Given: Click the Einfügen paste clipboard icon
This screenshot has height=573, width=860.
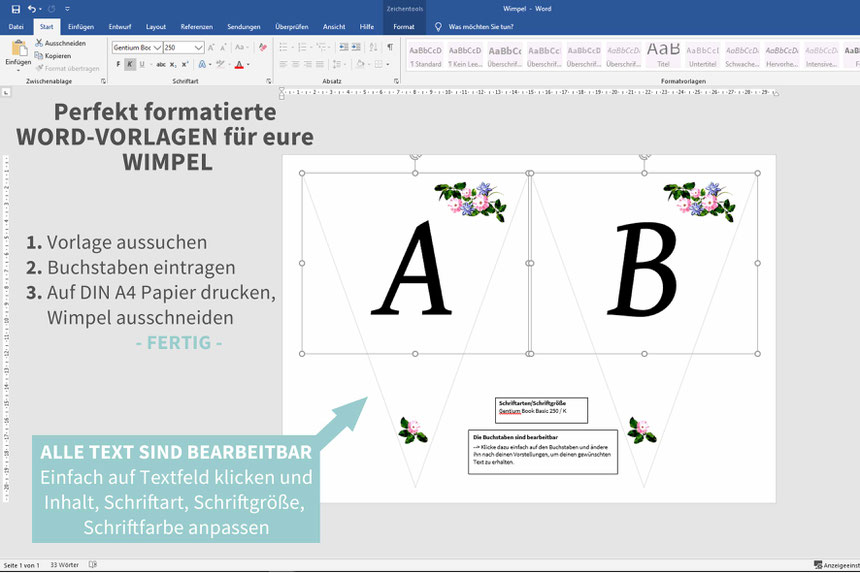Looking at the screenshot, I should [x=19, y=48].
